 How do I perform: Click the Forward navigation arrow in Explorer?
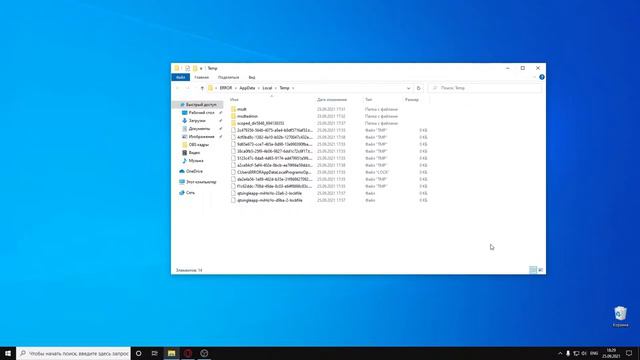(x=187, y=88)
